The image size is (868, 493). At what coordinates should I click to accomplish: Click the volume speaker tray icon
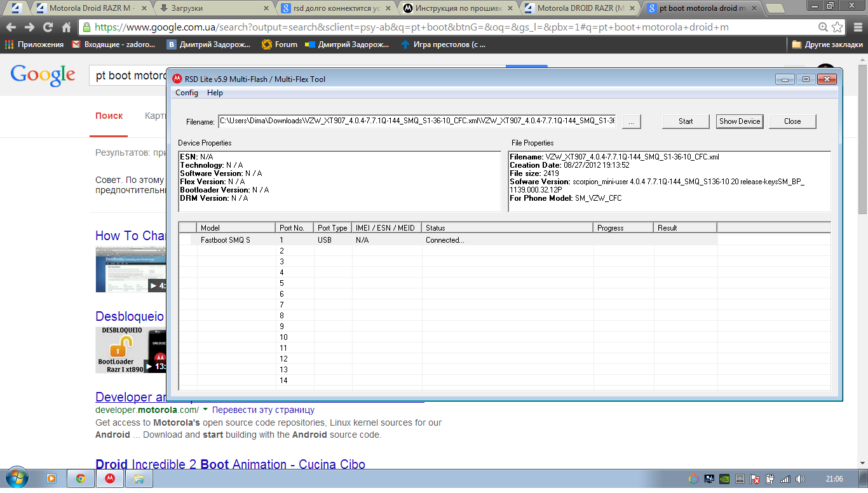800,478
